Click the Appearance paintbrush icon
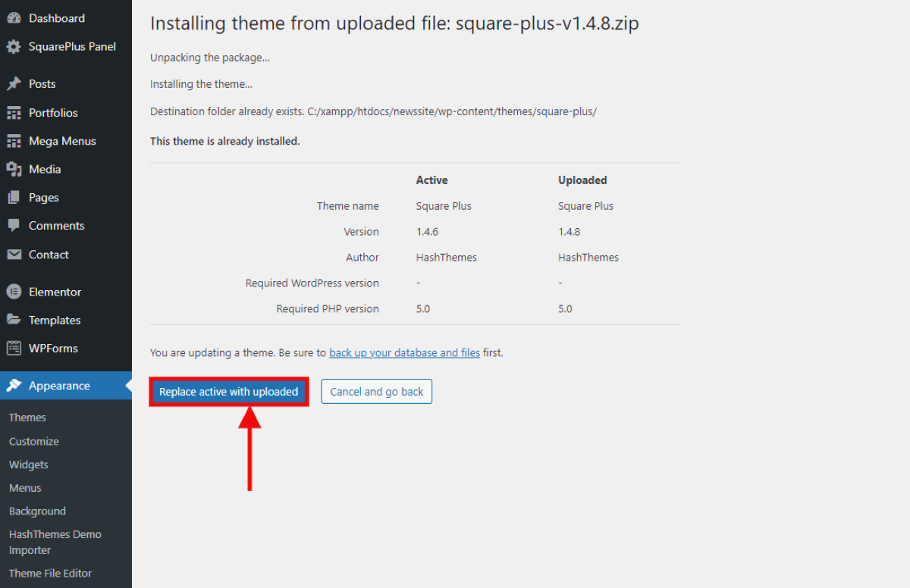 (14, 386)
